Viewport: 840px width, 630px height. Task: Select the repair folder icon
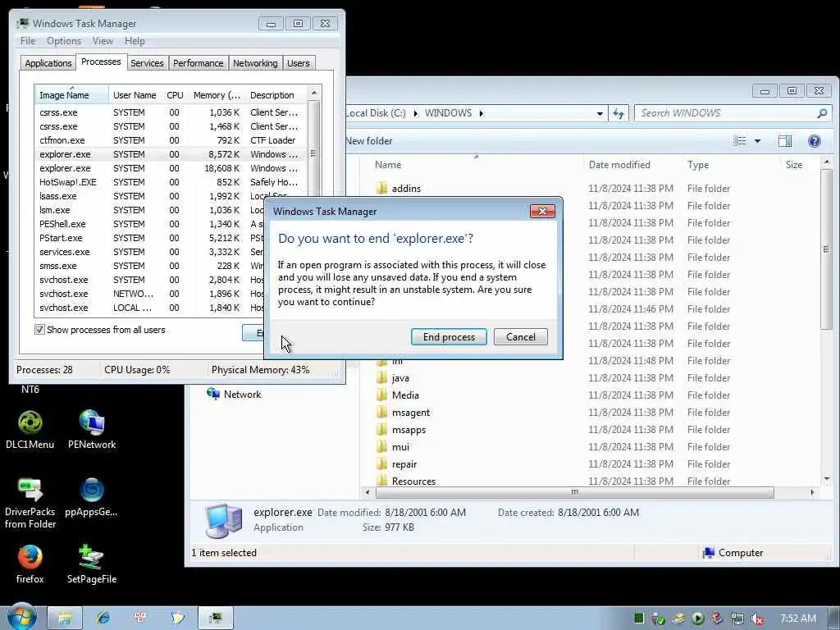pyautogui.click(x=382, y=464)
